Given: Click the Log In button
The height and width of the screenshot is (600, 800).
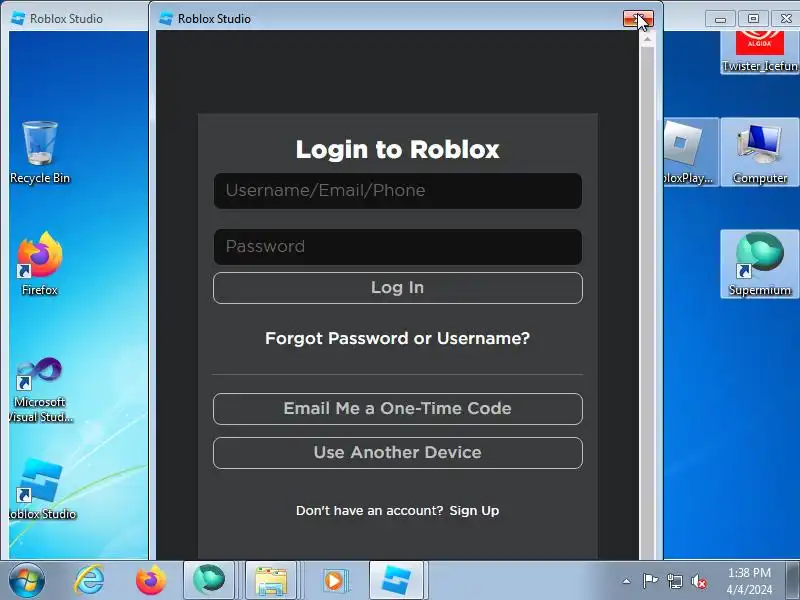Looking at the screenshot, I should point(397,288).
